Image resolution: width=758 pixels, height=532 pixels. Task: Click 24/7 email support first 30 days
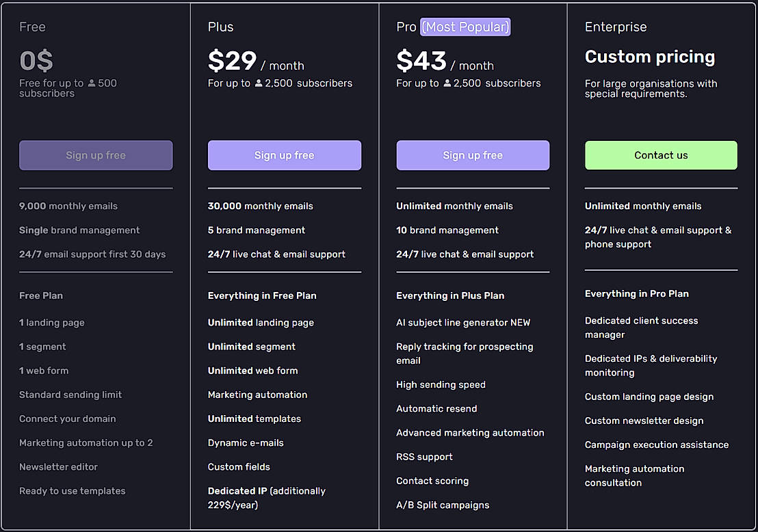point(92,254)
